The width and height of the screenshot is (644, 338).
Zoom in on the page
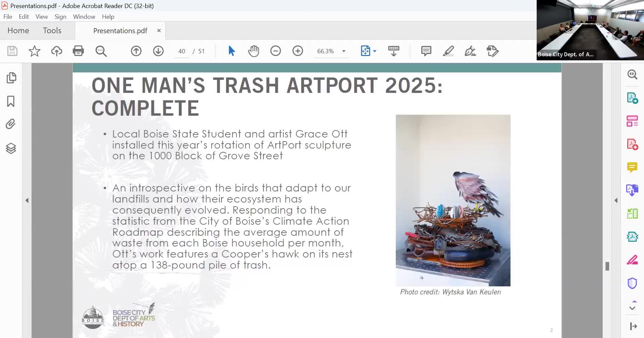pyautogui.click(x=298, y=51)
